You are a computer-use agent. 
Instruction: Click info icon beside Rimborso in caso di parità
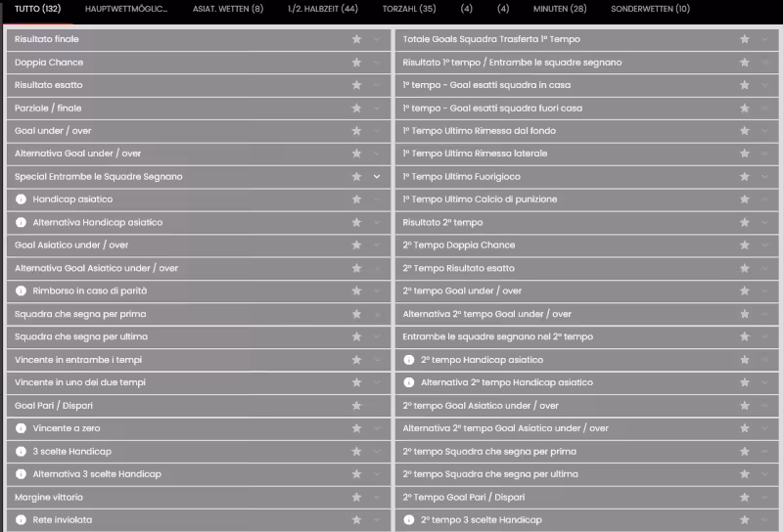pos(21,290)
